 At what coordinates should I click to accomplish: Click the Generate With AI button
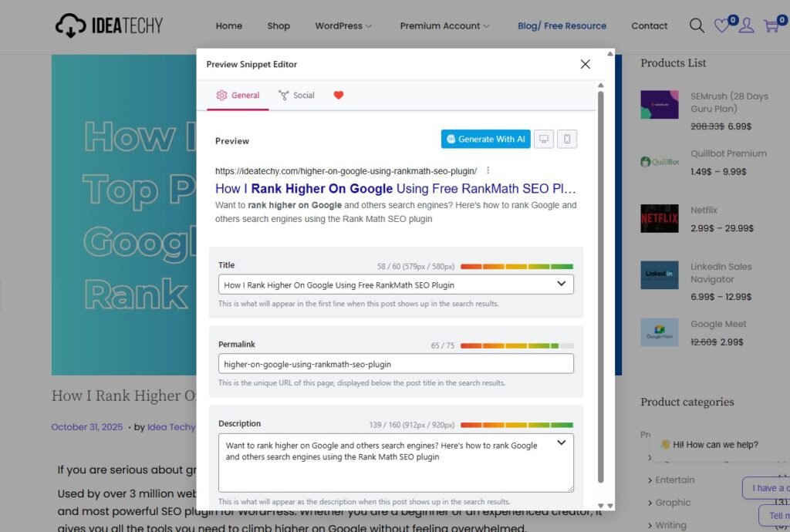(485, 139)
